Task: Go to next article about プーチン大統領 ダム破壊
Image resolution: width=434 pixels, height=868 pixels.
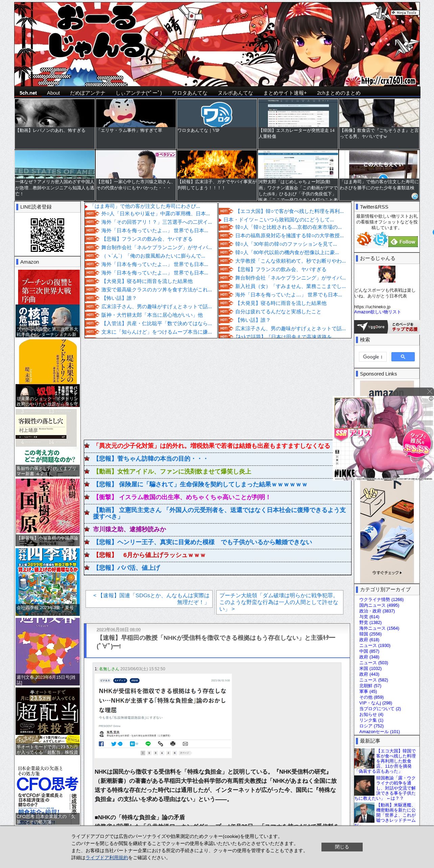Action: coord(280,602)
